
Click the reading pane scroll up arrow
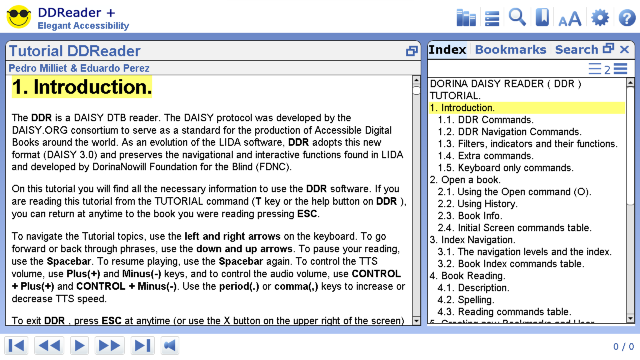click(x=416, y=80)
